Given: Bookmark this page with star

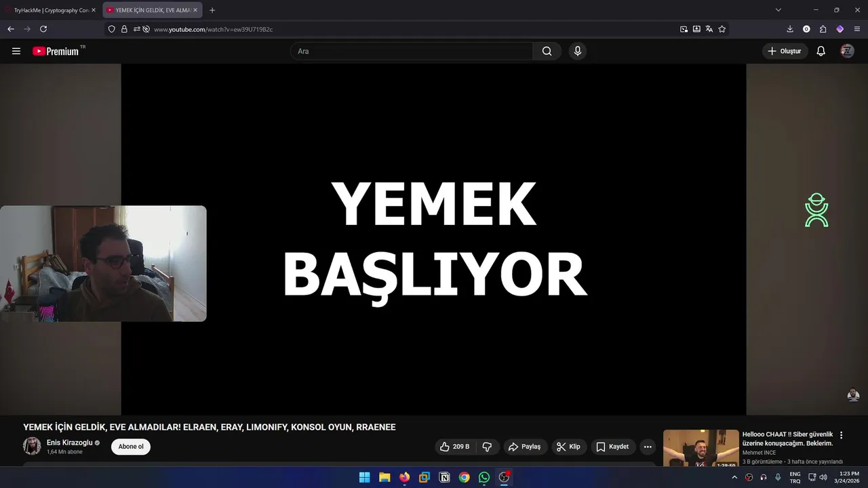Looking at the screenshot, I should [722, 29].
